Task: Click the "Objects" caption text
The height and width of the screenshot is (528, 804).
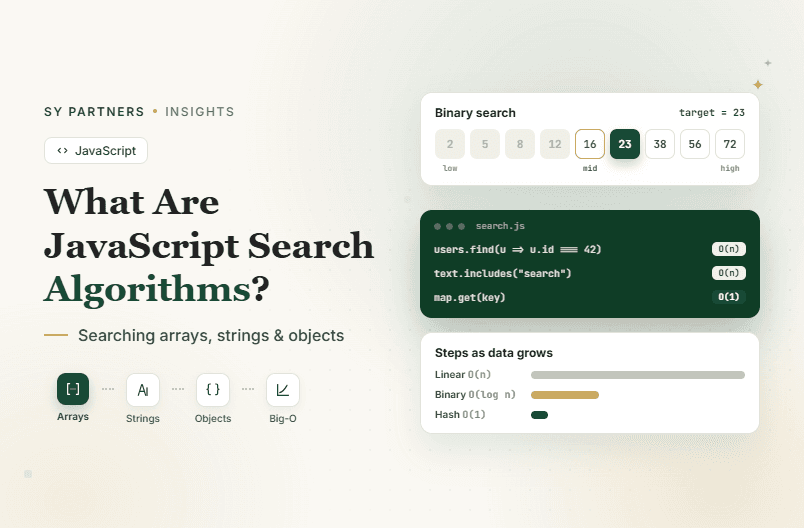Action: pos(213,418)
